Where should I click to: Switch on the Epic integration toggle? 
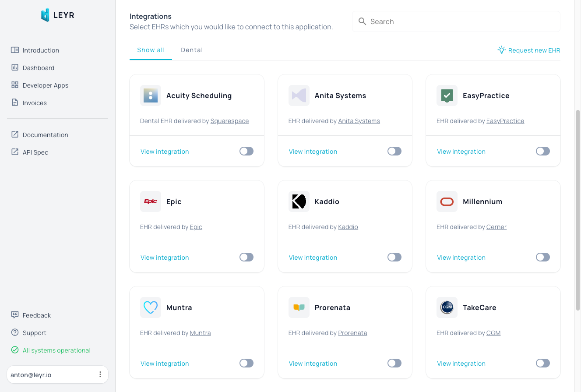pyautogui.click(x=246, y=257)
